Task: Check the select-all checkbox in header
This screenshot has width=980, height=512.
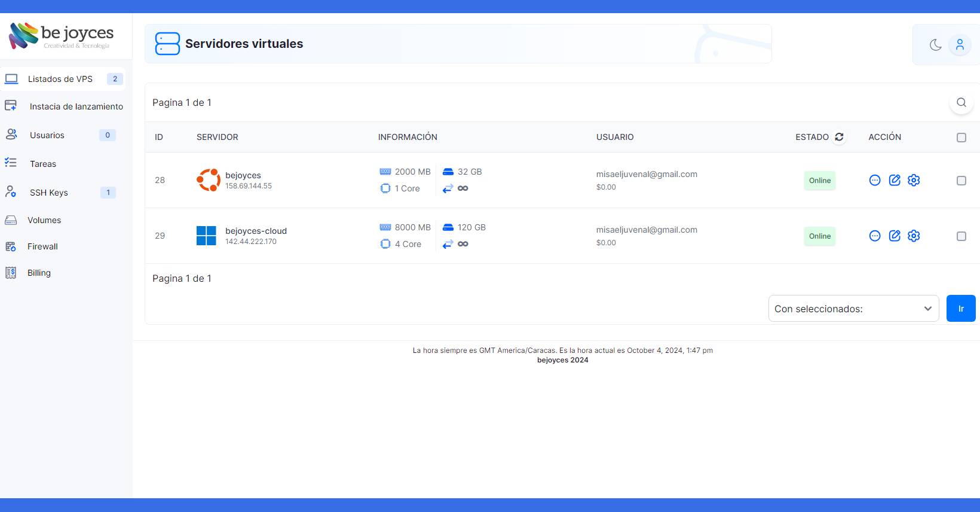Action: pos(961,138)
